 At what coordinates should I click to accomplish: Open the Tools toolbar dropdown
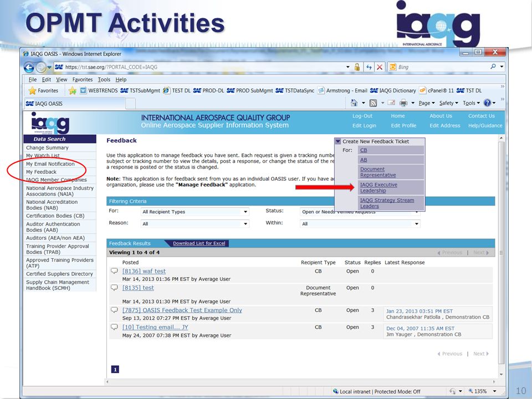[471, 103]
